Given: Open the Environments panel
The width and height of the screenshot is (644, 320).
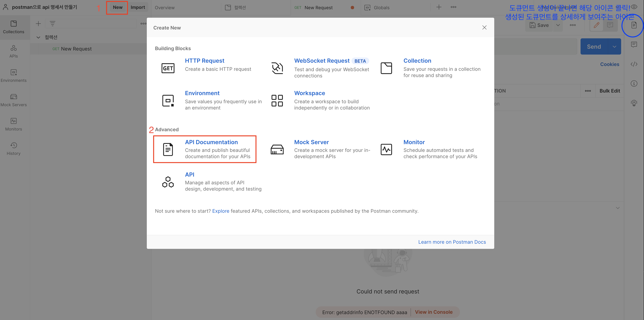Looking at the screenshot, I should [x=14, y=75].
